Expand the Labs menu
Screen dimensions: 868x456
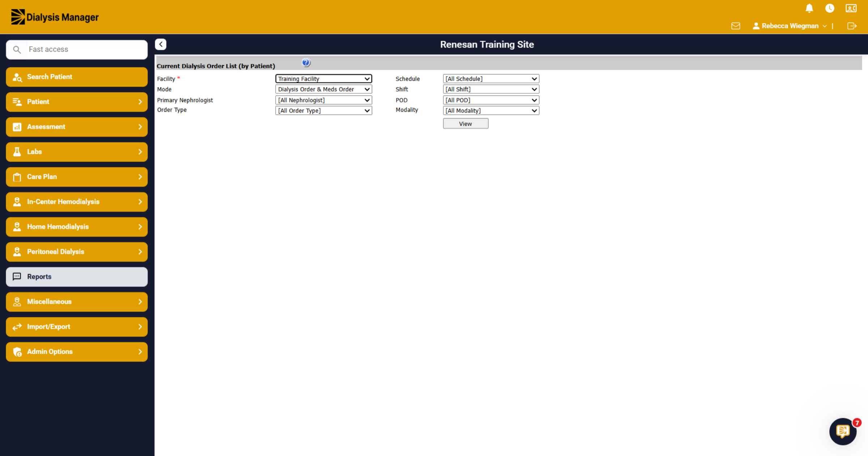[77, 152]
